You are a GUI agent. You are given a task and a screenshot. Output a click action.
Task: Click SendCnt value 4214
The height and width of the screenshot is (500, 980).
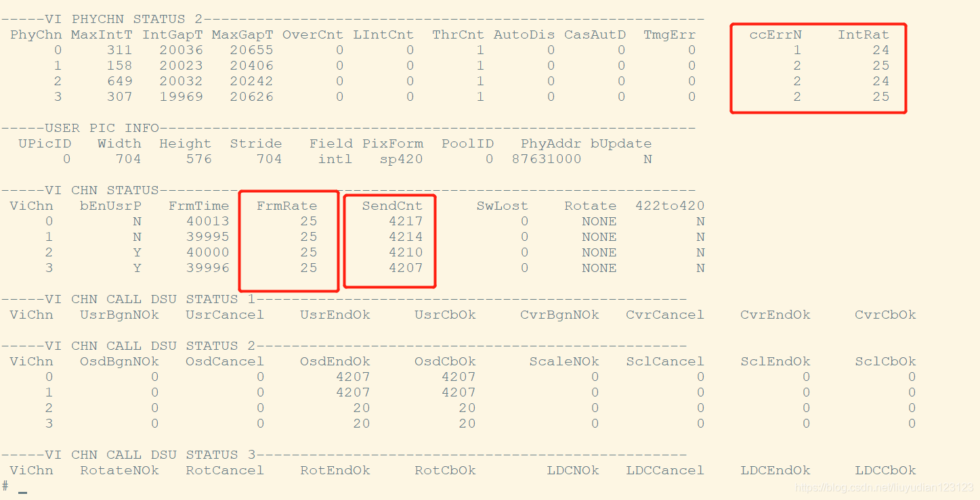click(x=406, y=237)
